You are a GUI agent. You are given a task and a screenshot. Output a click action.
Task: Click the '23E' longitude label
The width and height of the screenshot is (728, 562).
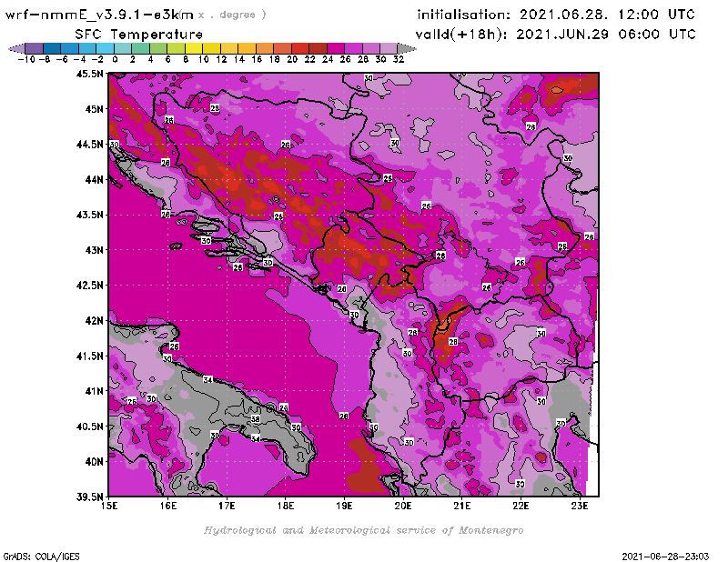580,507
